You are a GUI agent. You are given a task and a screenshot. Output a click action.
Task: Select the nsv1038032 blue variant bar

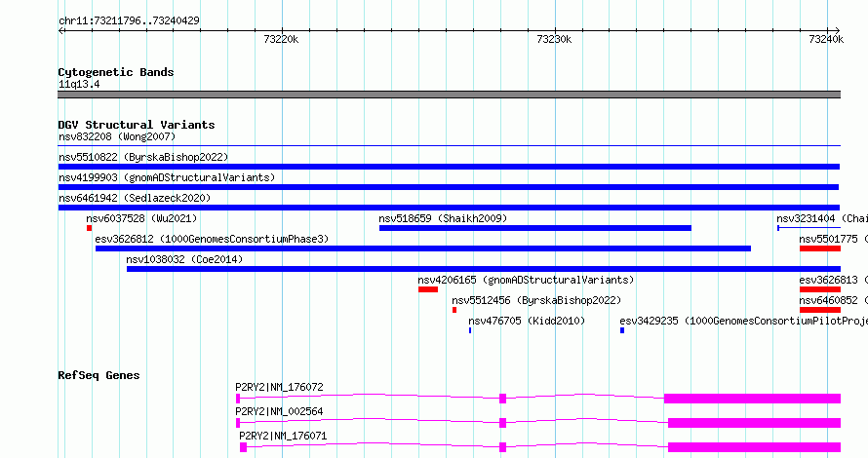click(484, 269)
